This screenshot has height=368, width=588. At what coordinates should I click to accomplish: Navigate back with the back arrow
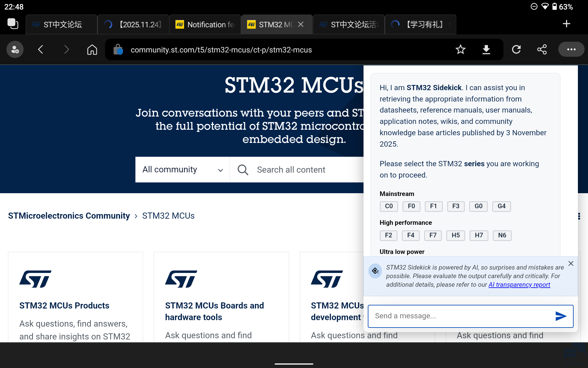(x=41, y=49)
